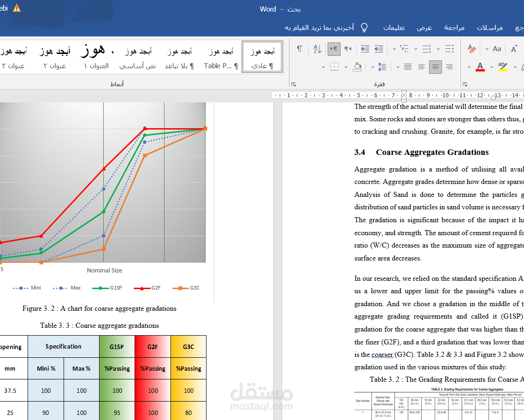Select the العنوان ١ title style

click(96, 57)
